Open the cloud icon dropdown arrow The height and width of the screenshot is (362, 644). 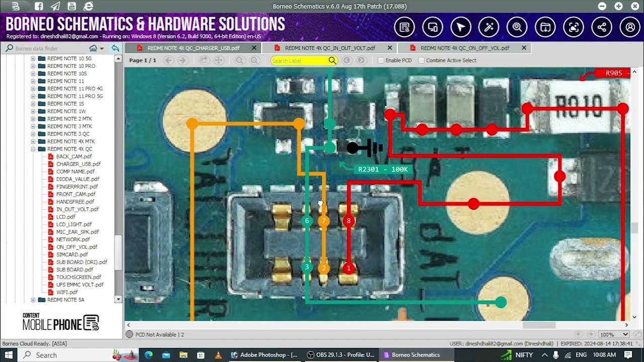[102, 49]
